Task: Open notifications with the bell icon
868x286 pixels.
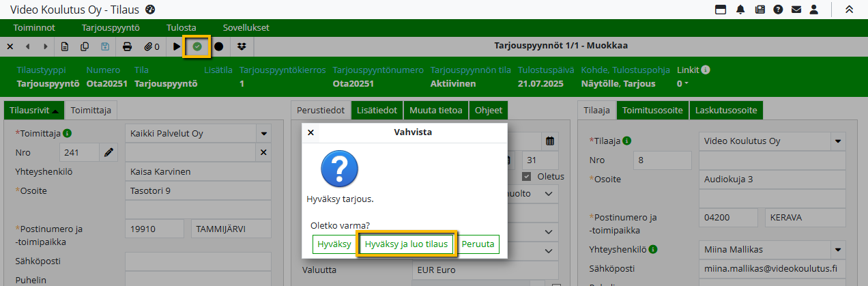Action: pos(741,10)
